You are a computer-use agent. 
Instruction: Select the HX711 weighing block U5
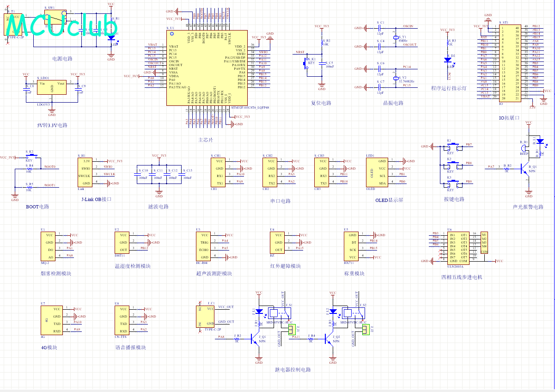tap(352, 246)
